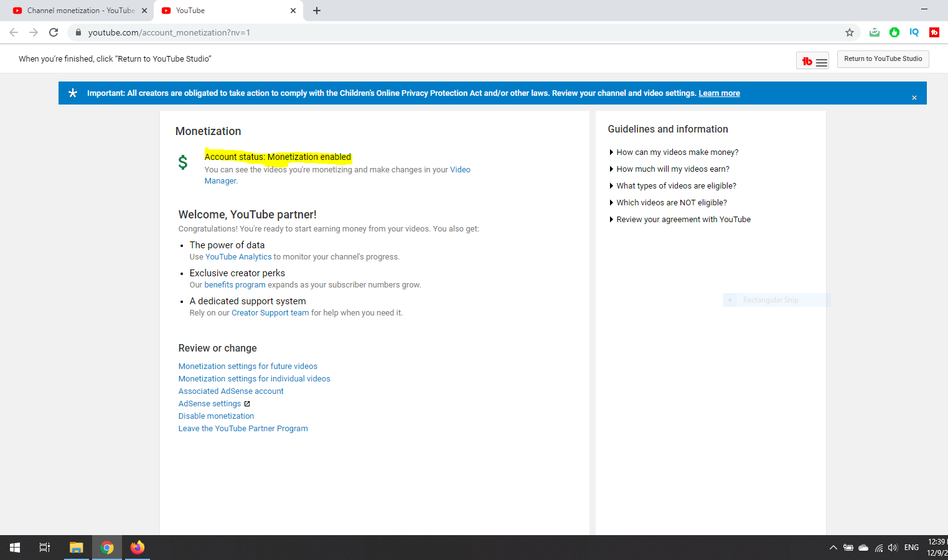Click the OneDrive cloud tray icon

pyautogui.click(x=863, y=548)
